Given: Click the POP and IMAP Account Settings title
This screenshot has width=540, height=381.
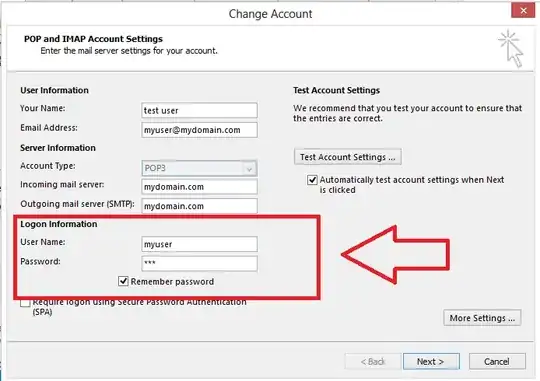Looking at the screenshot, I should (x=93, y=39).
